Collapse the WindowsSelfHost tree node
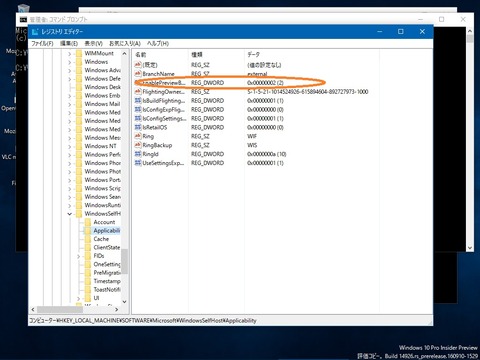 tap(70, 214)
